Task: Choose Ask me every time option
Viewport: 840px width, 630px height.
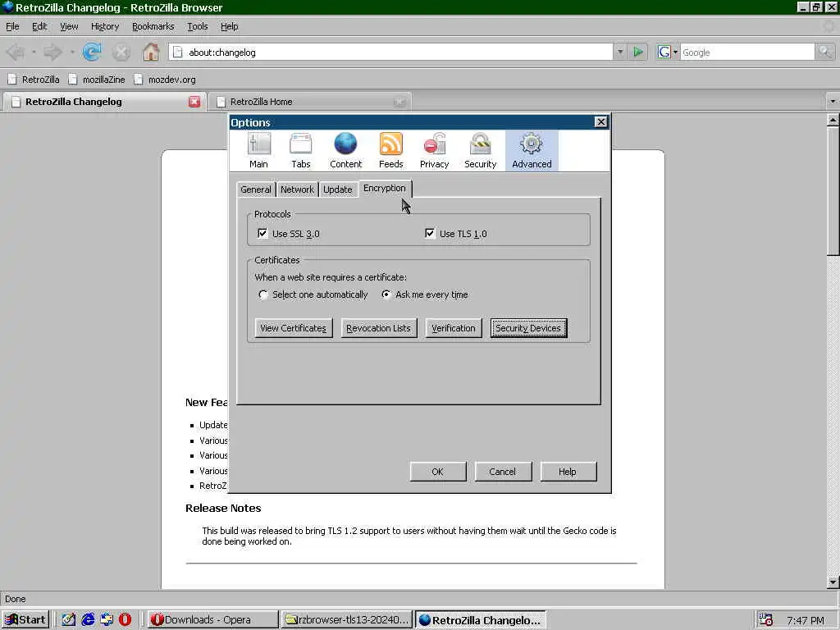Action: [386, 294]
